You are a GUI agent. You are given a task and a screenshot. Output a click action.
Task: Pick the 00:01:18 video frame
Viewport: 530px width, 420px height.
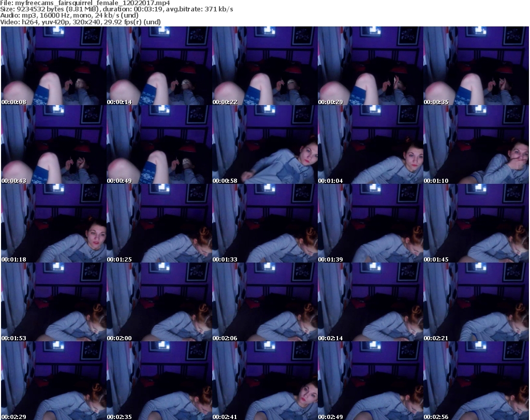coord(54,223)
